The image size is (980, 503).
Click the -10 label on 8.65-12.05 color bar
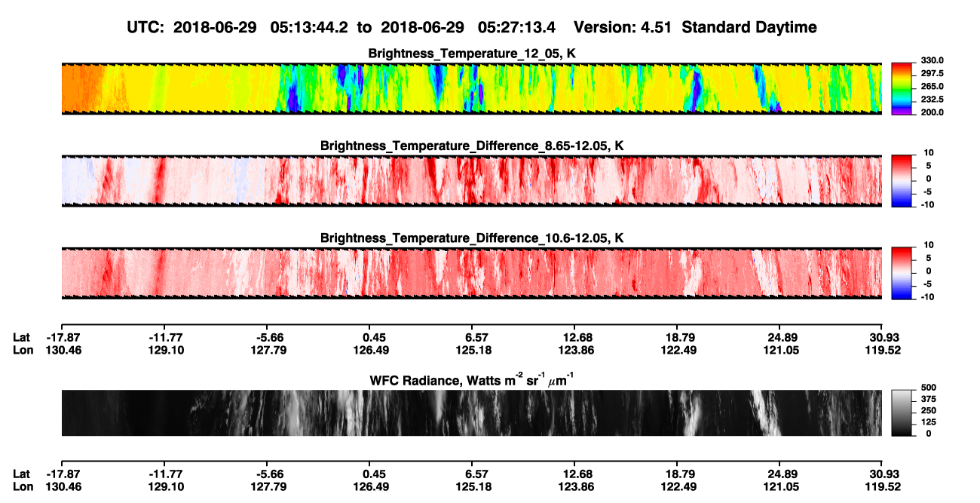[926, 204]
